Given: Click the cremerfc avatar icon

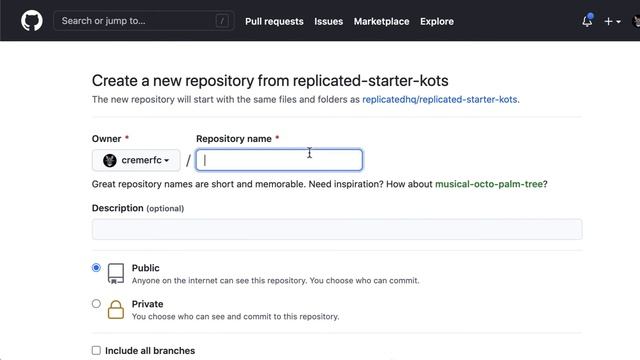Looking at the screenshot, I should click(110, 160).
